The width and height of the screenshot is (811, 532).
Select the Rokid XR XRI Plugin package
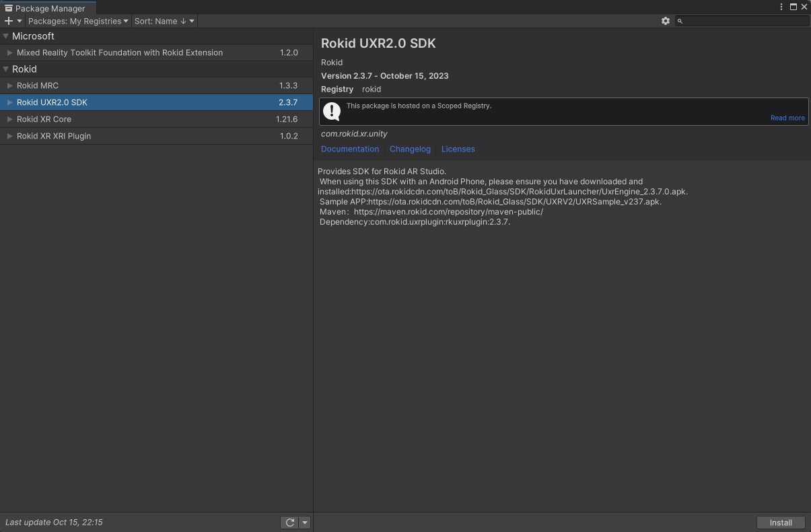click(156, 136)
